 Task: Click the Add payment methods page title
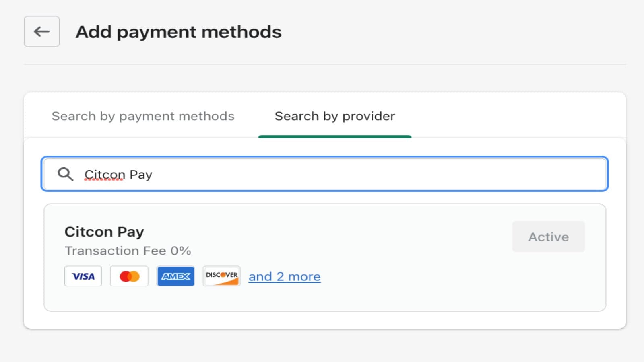(179, 32)
